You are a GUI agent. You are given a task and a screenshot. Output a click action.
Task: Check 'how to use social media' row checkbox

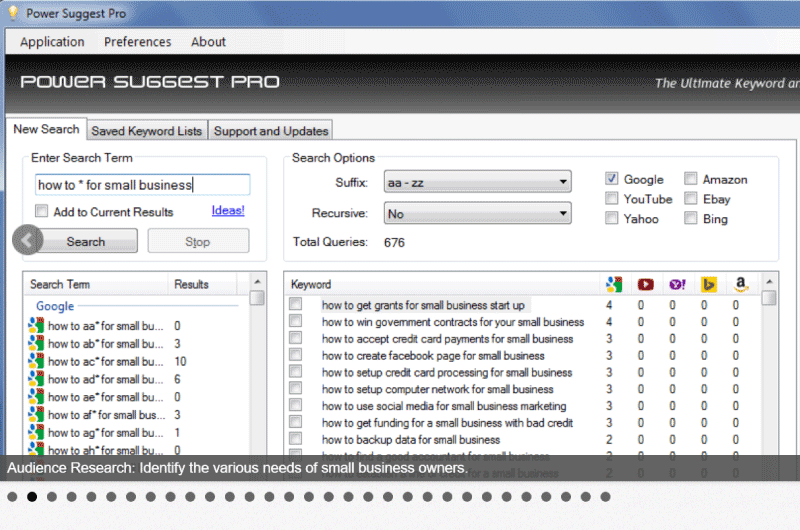[x=295, y=405]
